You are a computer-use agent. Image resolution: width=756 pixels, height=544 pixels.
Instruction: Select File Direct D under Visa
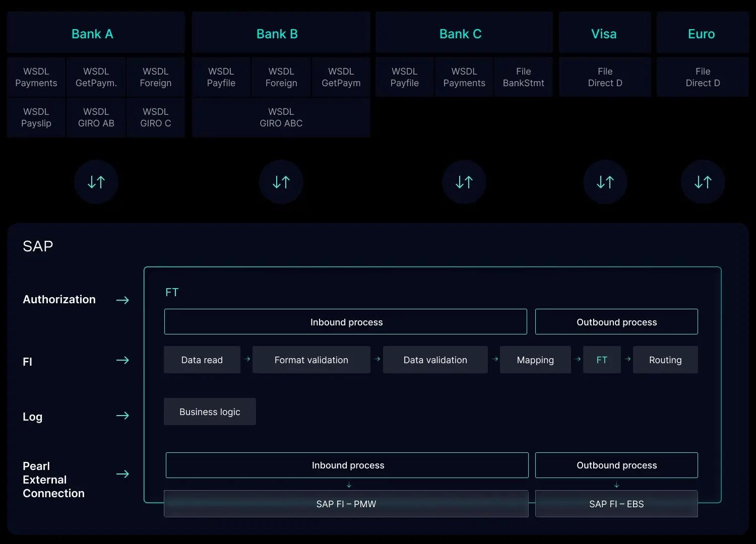pyautogui.click(x=605, y=77)
